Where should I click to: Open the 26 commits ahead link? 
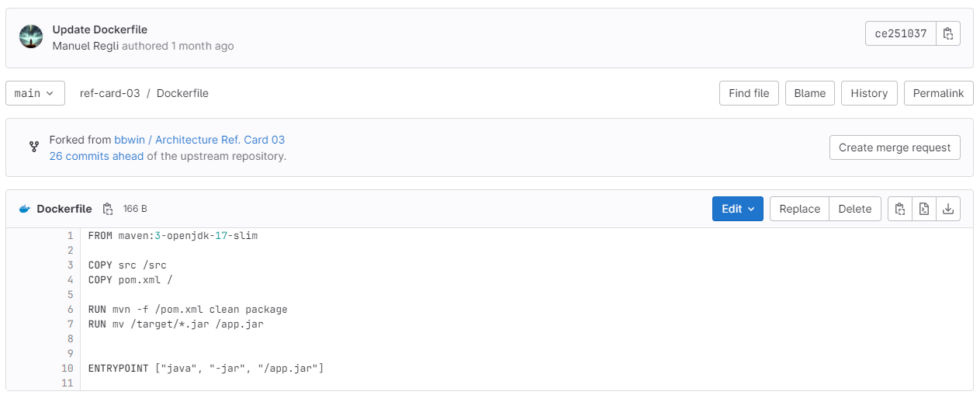point(96,156)
